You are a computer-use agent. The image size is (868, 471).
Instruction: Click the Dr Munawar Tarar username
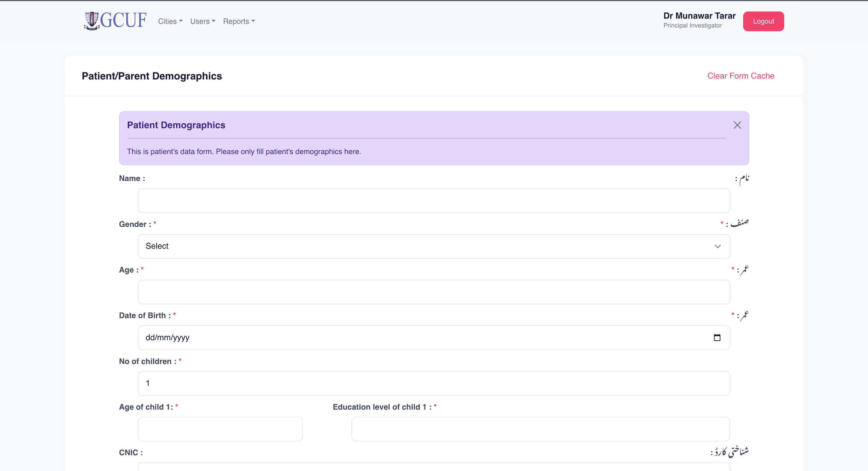click(x=699, y=15)
